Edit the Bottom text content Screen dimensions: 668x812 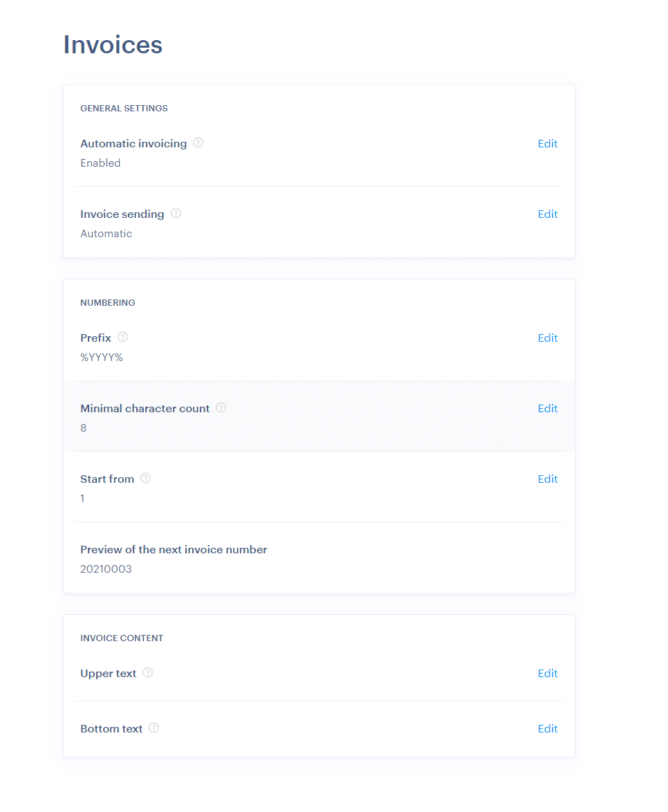[548, 728]
